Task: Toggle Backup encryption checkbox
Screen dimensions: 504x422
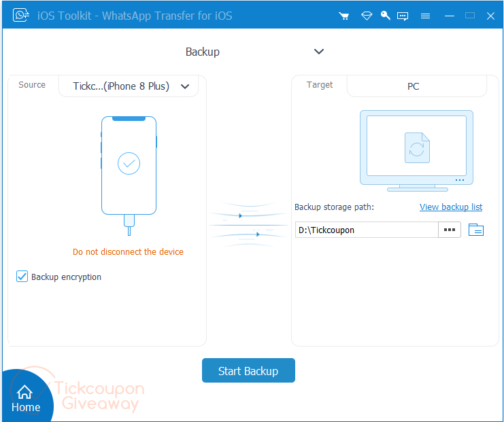Action: pyautogui.click(x=22, y=277)
